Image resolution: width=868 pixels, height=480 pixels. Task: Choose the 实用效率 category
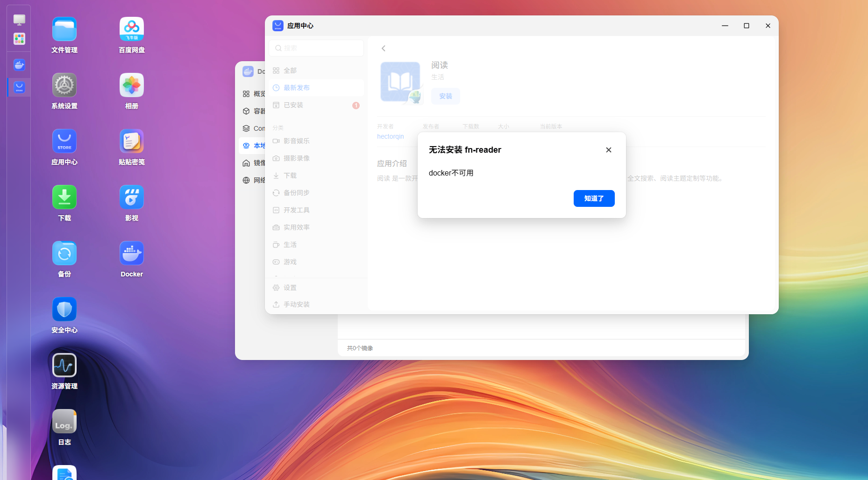(316, 227)
